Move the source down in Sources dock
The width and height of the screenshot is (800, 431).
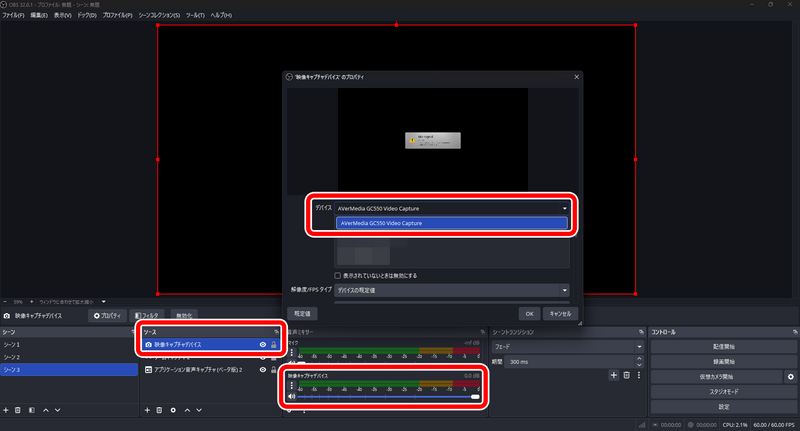point(199,410)
